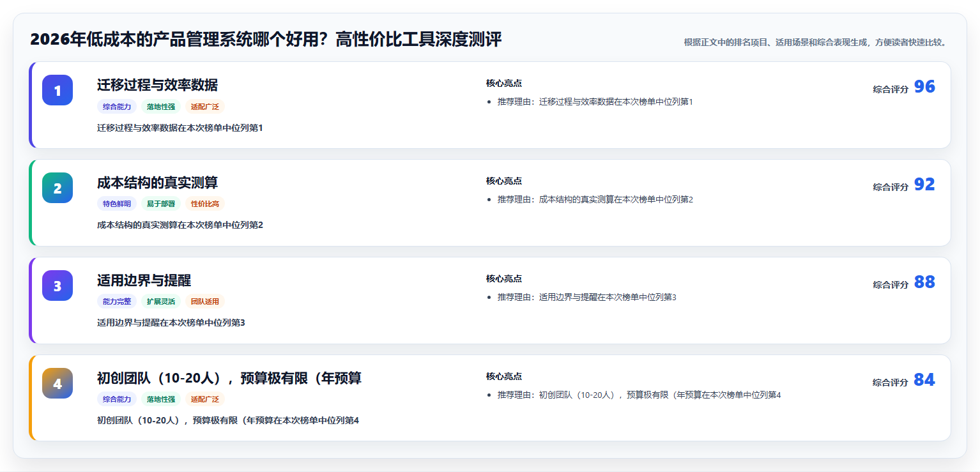Click the score value 88
Viewport: 980px width, 472px height.
(x=924, y=282)
